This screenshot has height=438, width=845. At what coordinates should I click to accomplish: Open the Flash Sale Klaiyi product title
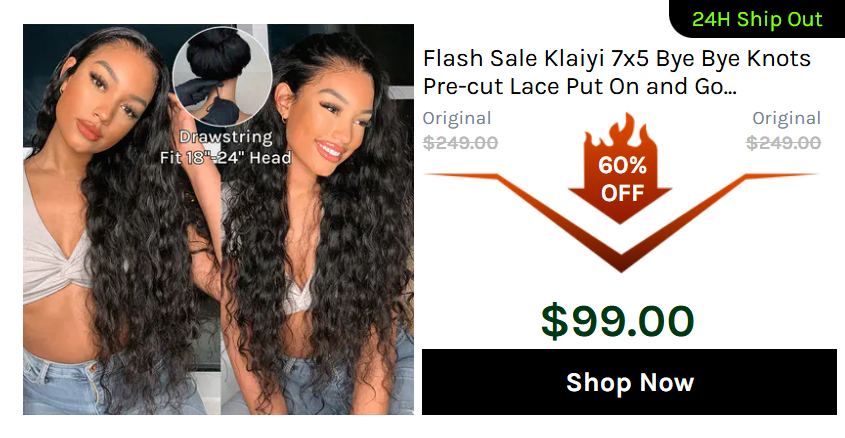click(617, 72)
